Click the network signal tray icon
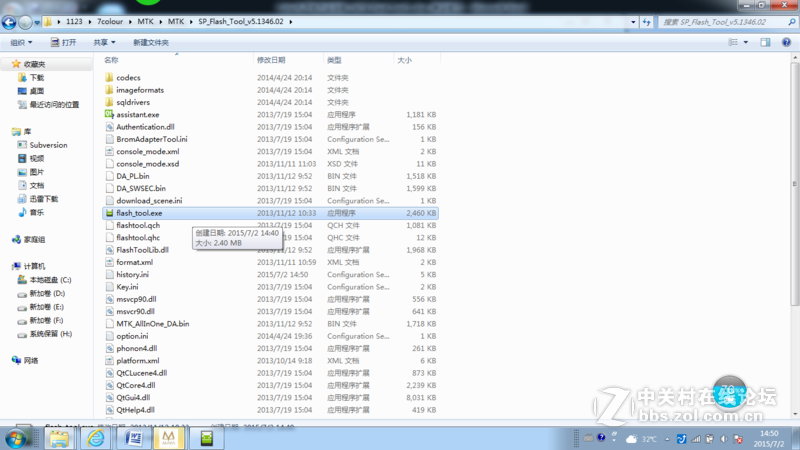This screenshot has height=450, width=800. pyautogui.click(x=696, y=439)
